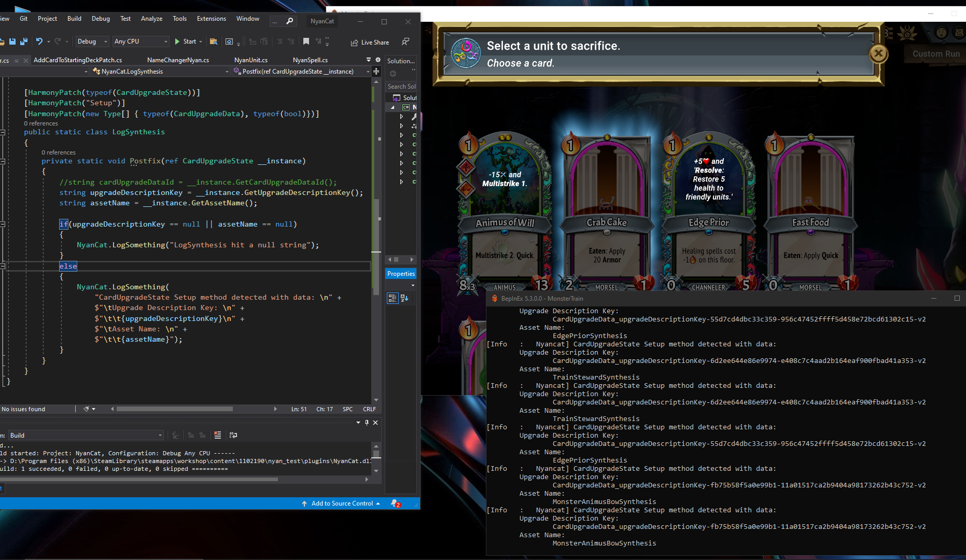Open the Git menu
The height and width of the screenshot is (560, 966).
point(23,19)
